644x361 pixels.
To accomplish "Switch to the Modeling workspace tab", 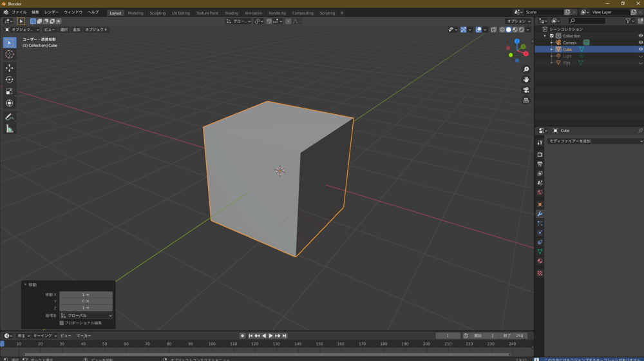I will (x=135, y=13).
